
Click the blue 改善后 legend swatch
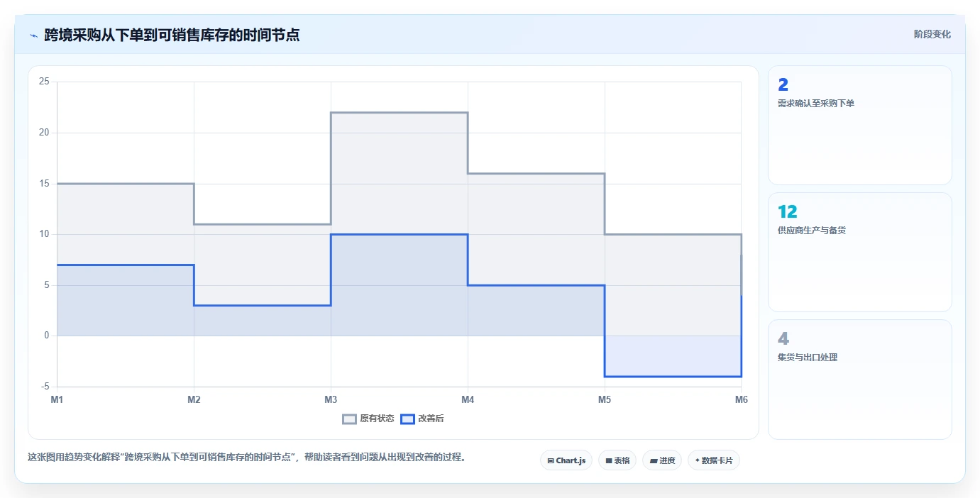(407, 419)
